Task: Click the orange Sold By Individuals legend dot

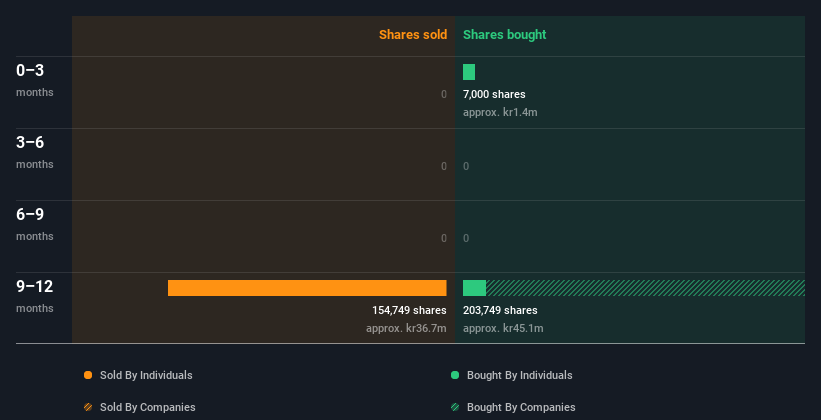Action: pos(88,375)
